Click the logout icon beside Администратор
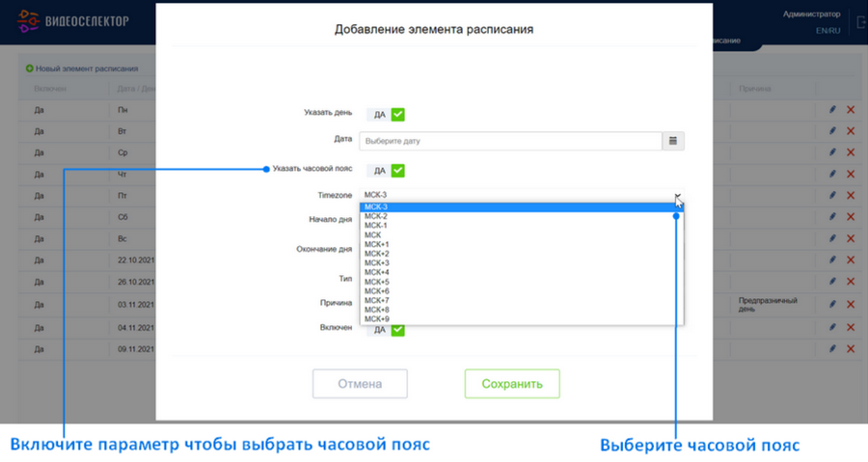868x462 pixels. 861,22
